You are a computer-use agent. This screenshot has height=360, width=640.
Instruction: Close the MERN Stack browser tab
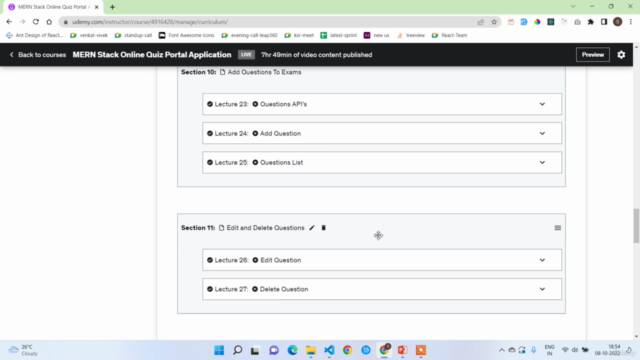[x=97, y=7]
